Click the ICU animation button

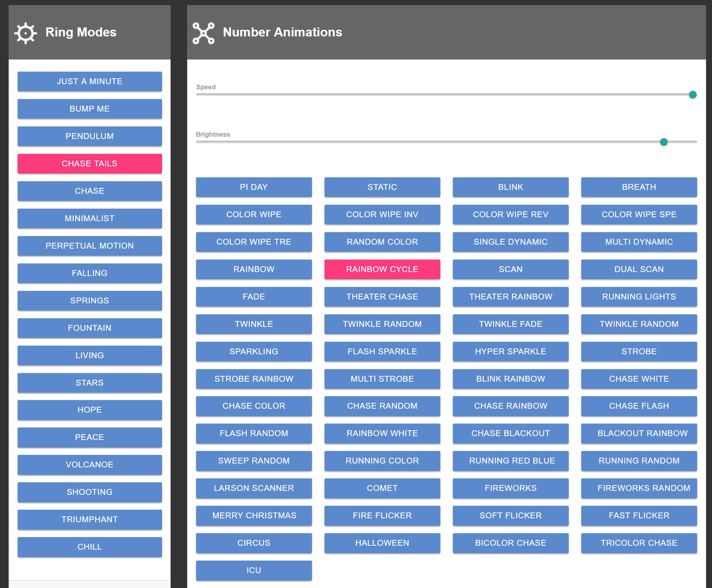(x=254, y=570)
